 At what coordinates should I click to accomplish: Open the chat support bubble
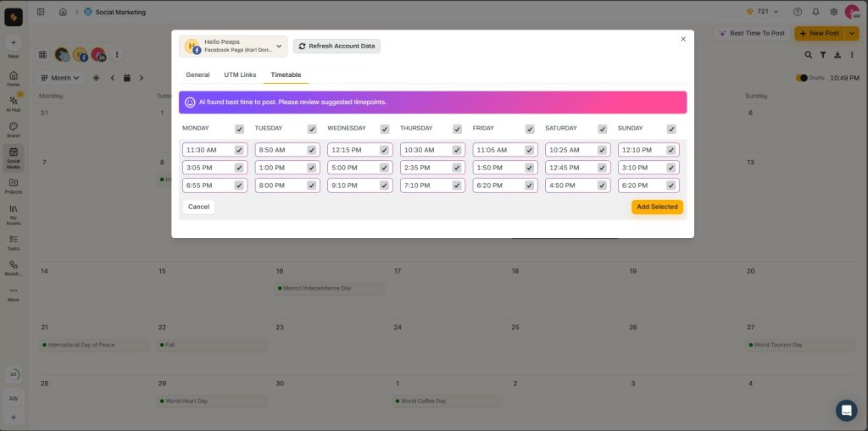pyautogui.click(x=847, y=411)
